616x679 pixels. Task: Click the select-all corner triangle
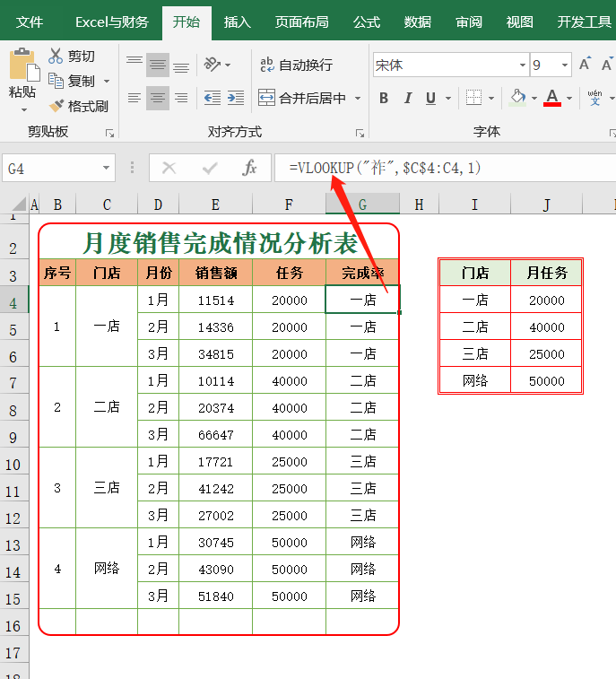tap(17, 204)
